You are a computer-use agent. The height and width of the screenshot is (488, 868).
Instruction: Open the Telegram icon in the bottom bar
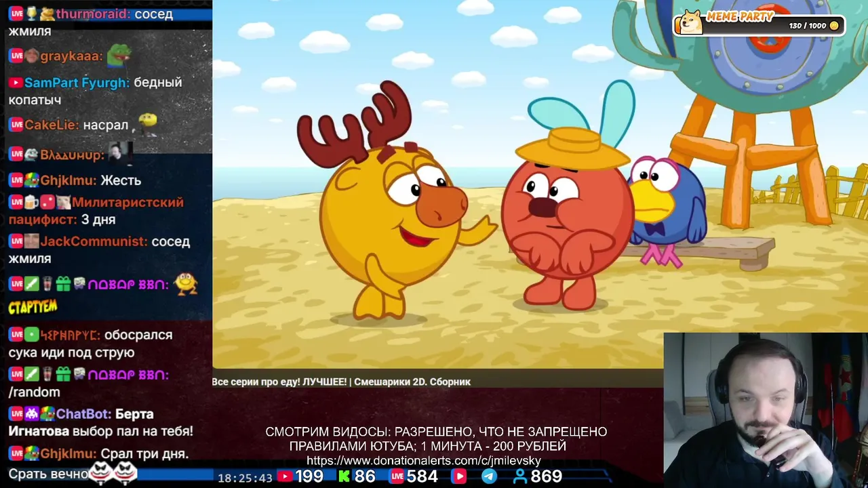click(489, 476)
